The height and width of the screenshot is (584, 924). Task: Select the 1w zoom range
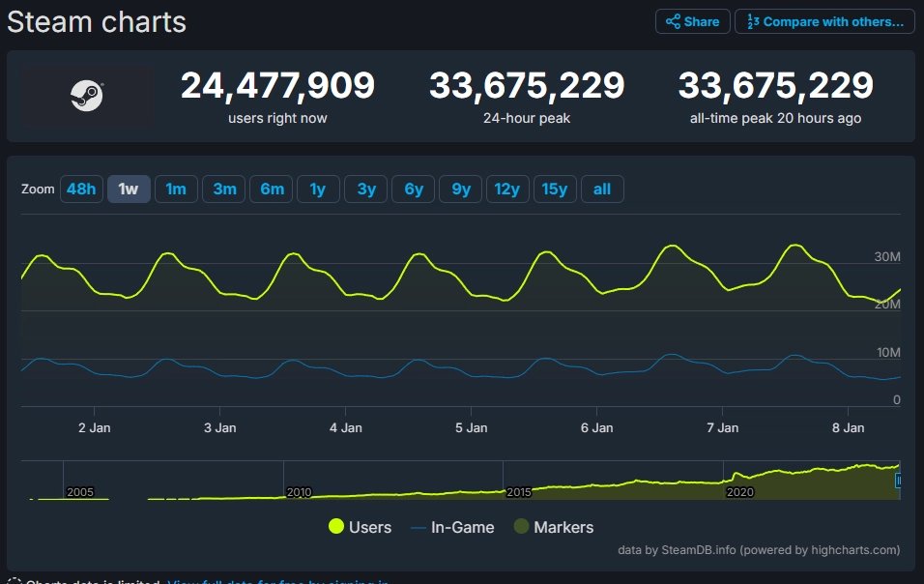(x=129, y=190)
